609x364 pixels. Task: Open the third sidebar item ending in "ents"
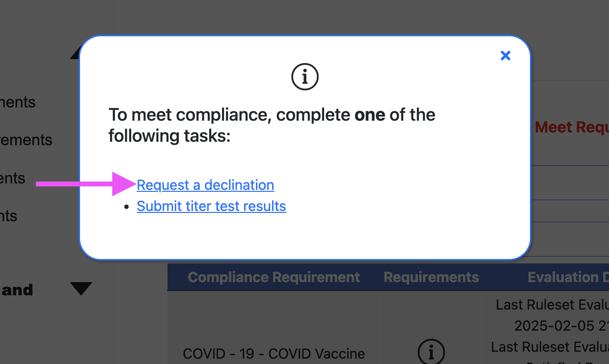tap(13, 178)
